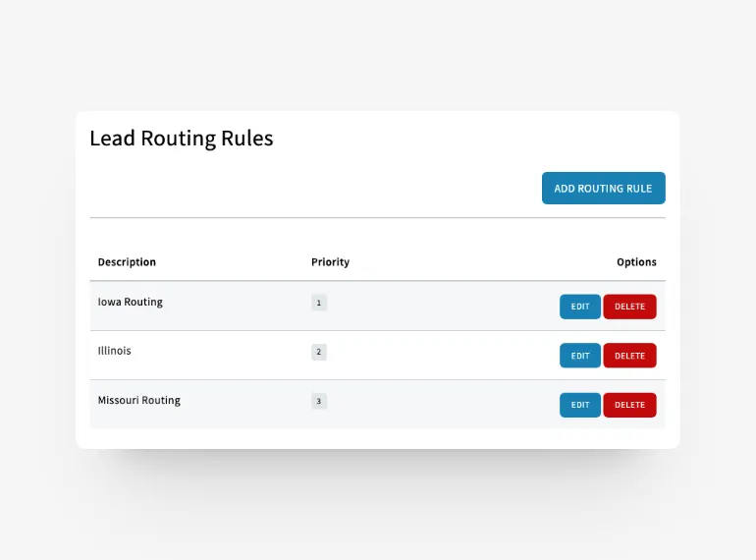Click the Add Routing Rule button

coord(603,188)
